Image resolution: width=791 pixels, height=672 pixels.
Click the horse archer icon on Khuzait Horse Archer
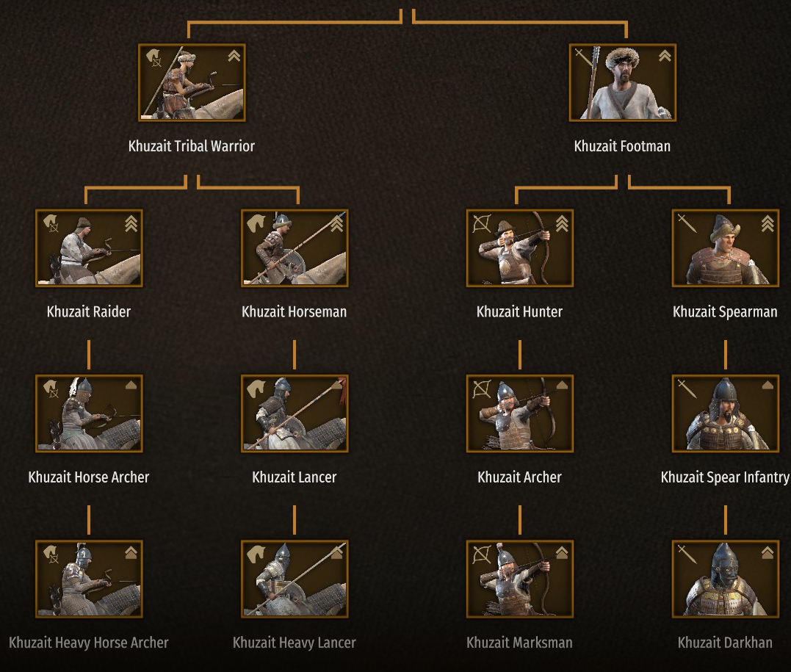click(51, 389)
